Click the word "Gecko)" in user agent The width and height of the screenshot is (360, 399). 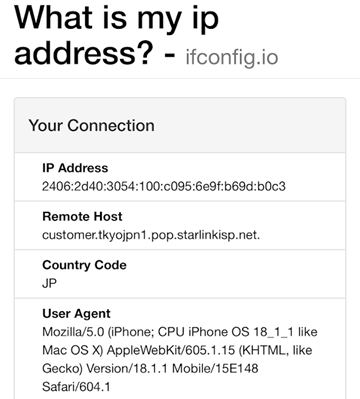click(62, 369)
